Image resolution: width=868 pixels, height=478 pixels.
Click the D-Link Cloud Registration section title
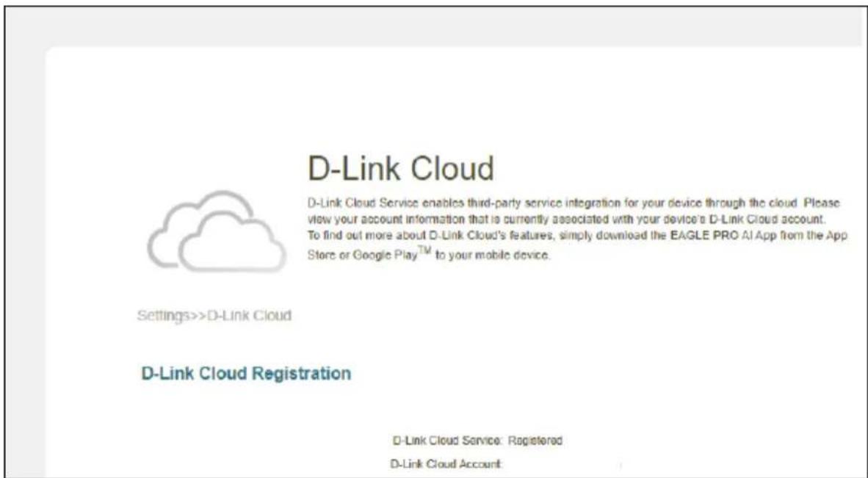click(246, 374)
